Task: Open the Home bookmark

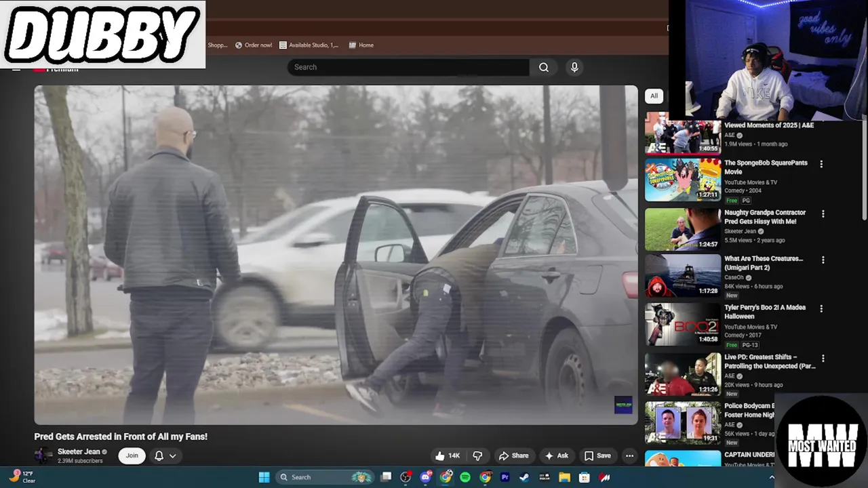Action: [x=361, y=45]
